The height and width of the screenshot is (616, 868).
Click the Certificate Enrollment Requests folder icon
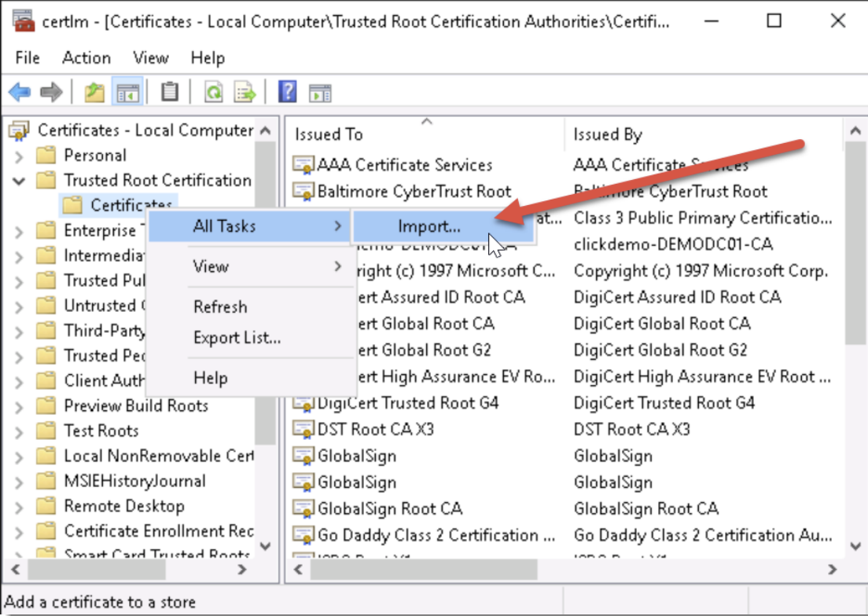[46, 531]
